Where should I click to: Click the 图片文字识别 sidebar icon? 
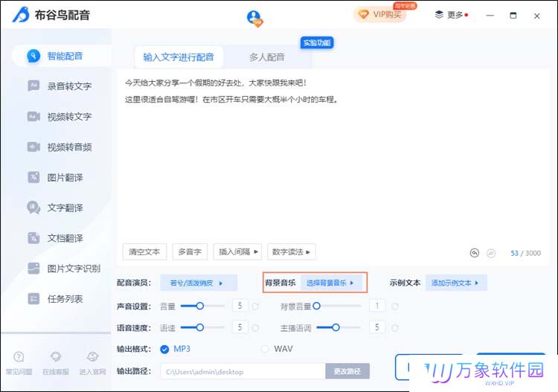click(33, 269)
